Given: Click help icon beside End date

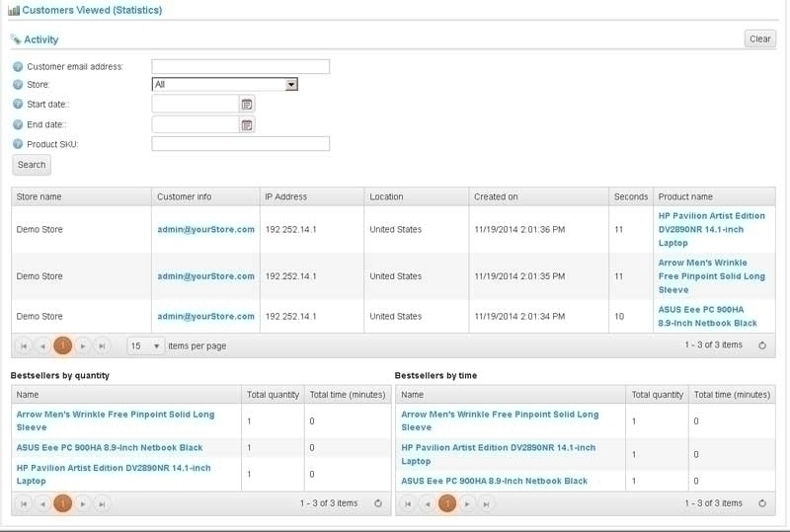Looking at the screenshot, I should (x=18, y=124).
